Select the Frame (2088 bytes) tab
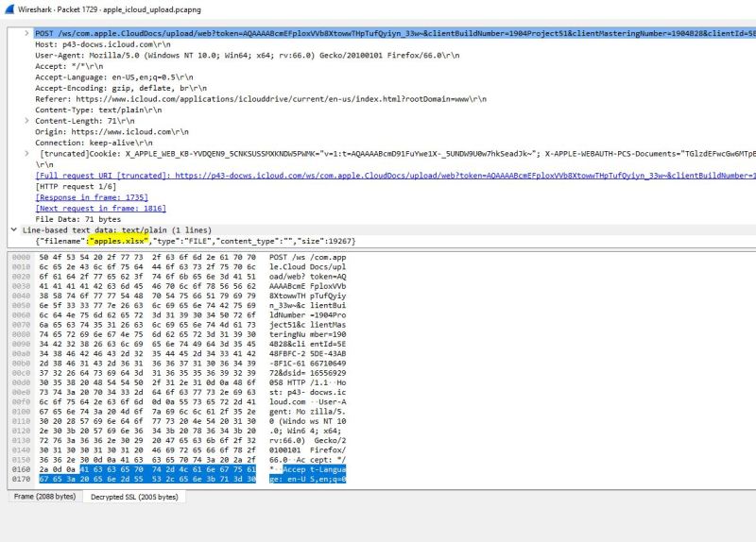Viewport: 756px width, 542px height. click(44, 497)
